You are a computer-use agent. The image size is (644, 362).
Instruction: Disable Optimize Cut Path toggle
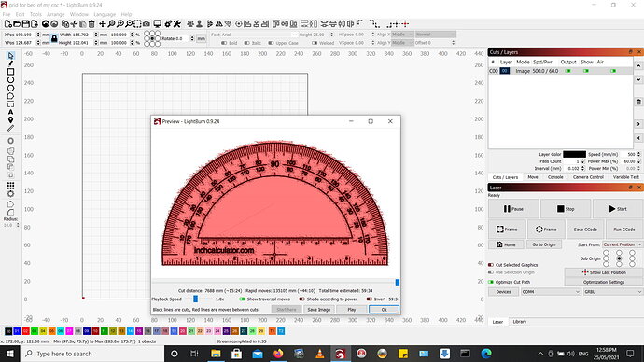[x=490, y=282]
